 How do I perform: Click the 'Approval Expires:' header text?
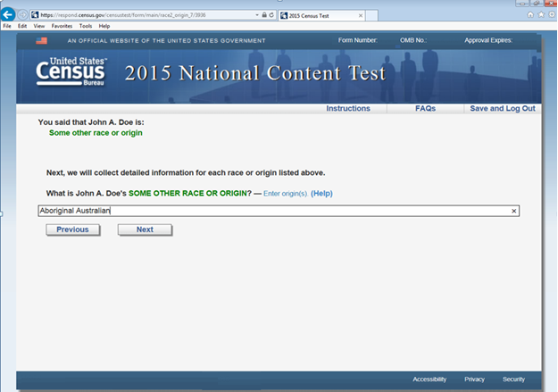(488, 40)
